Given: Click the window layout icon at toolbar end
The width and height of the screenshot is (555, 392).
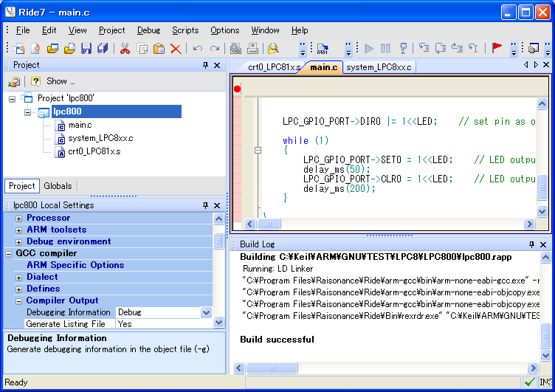Looking at the screenshot, I should coord(533,48).
